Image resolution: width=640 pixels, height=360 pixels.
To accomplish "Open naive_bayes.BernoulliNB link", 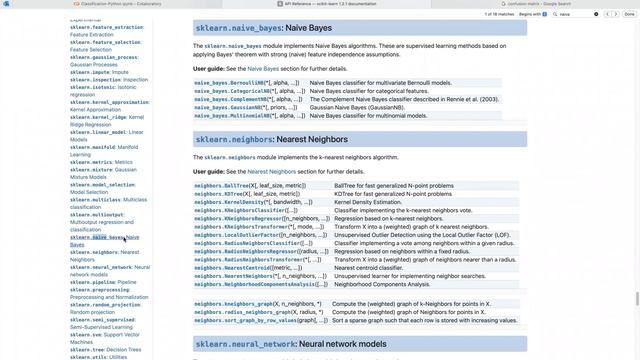I will click(x=229, y=83).
